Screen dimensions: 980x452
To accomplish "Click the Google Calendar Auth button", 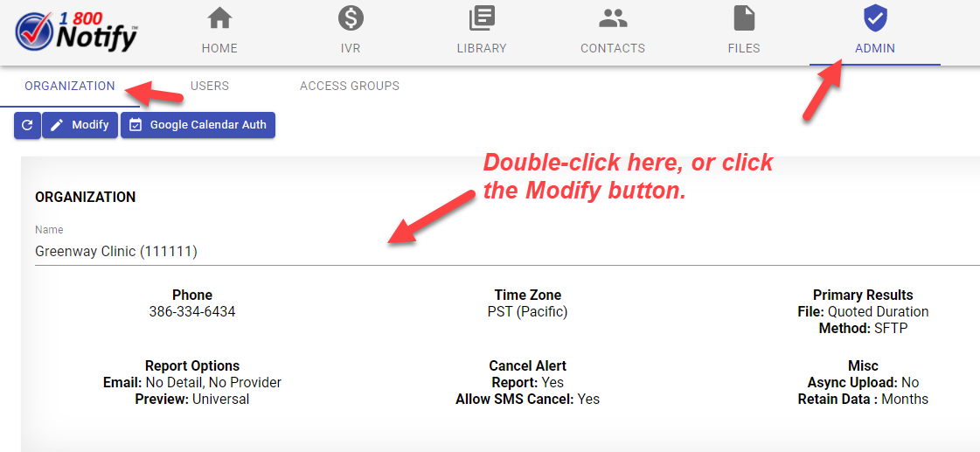I will point(198,125).
